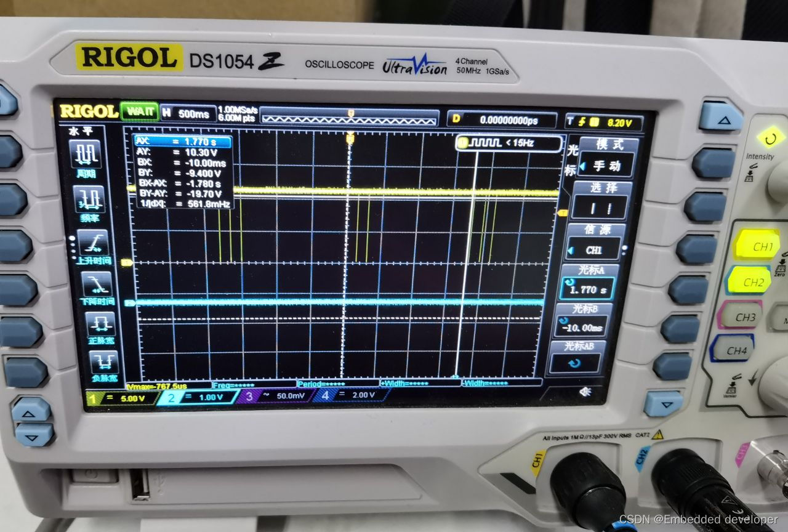
Task: Click the CH1 yellow ground level marker
Action: [127, 263]
